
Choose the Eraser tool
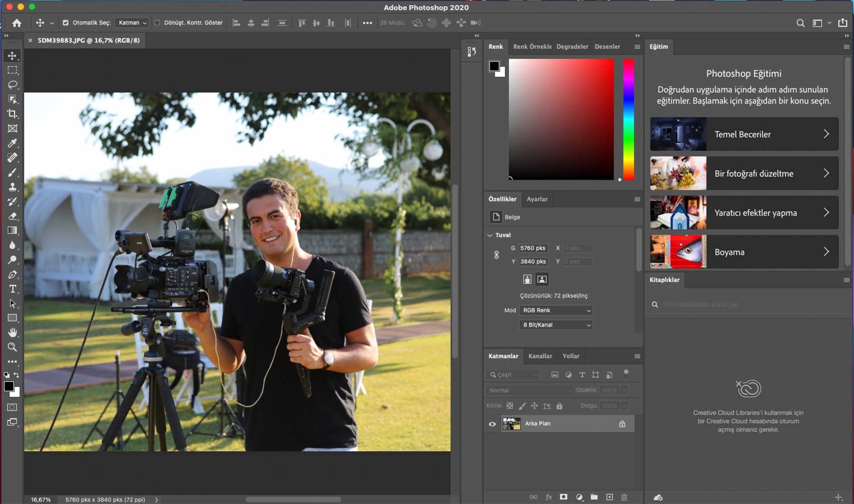point(12,216)
